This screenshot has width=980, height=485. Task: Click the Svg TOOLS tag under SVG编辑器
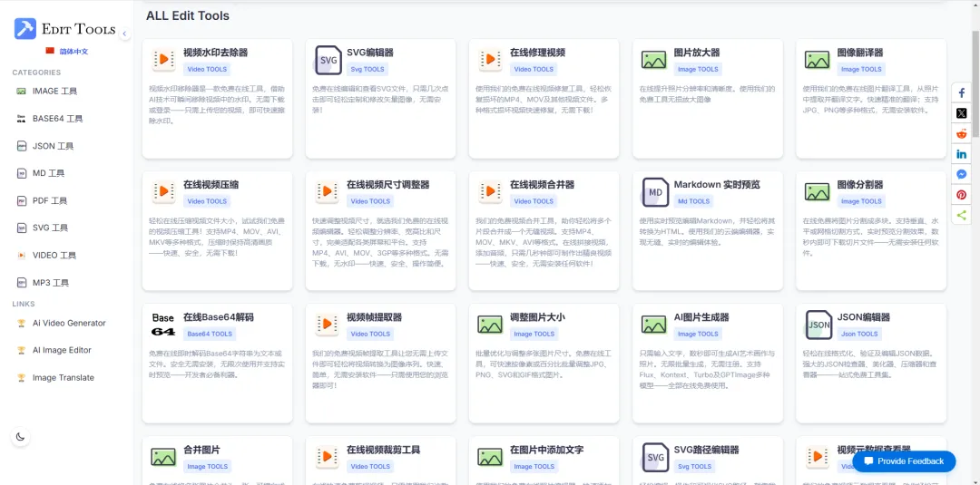[367, 69]
